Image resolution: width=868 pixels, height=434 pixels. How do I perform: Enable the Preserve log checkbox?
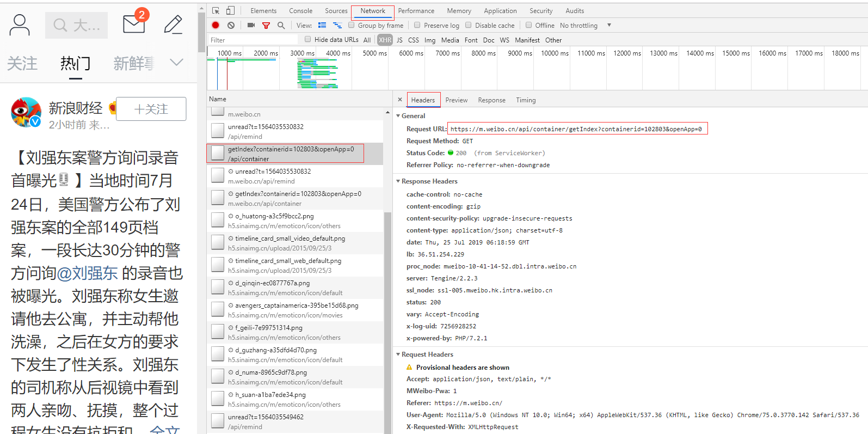point(417,25)
